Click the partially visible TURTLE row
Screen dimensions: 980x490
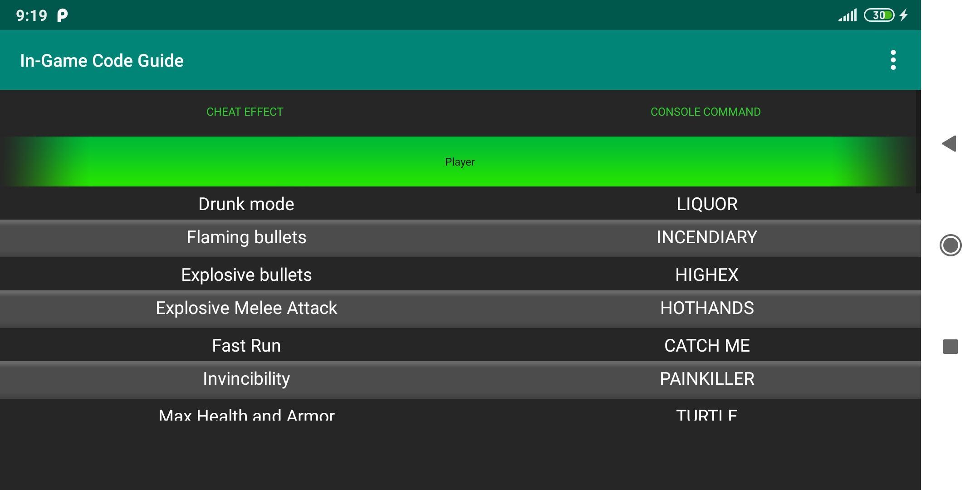pos(460,412)
